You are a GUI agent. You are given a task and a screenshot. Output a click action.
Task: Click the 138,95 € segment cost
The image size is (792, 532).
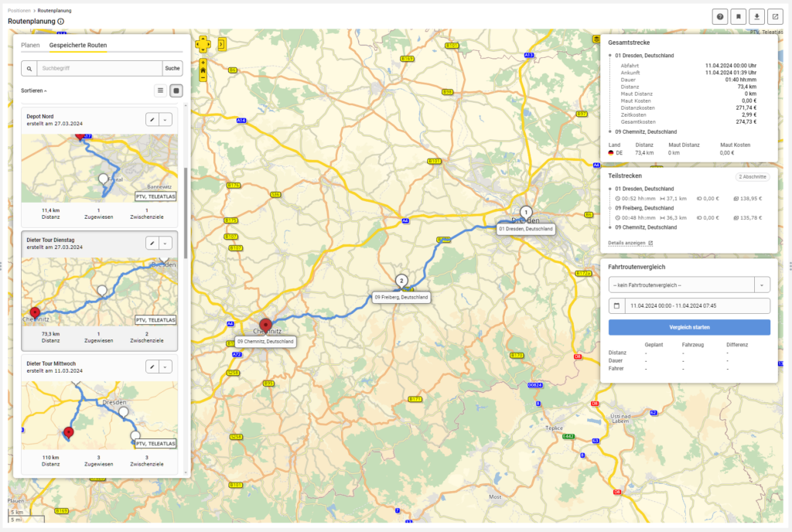coord(751,199)
